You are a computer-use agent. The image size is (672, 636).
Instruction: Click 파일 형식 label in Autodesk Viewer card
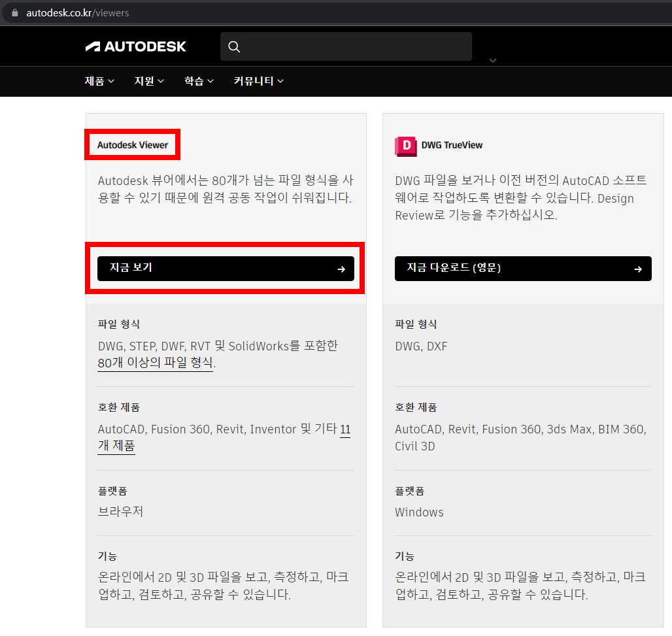[119, 324]
